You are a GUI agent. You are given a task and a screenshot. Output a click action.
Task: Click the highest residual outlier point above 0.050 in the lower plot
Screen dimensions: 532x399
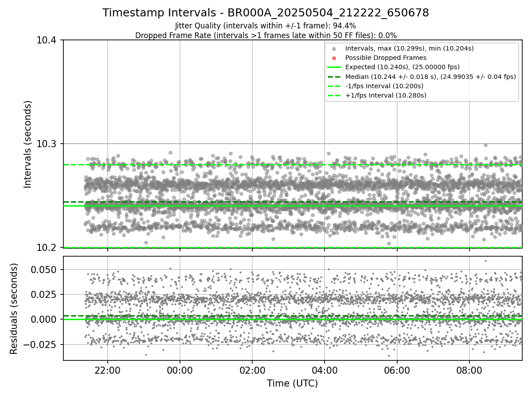[485, 261]
